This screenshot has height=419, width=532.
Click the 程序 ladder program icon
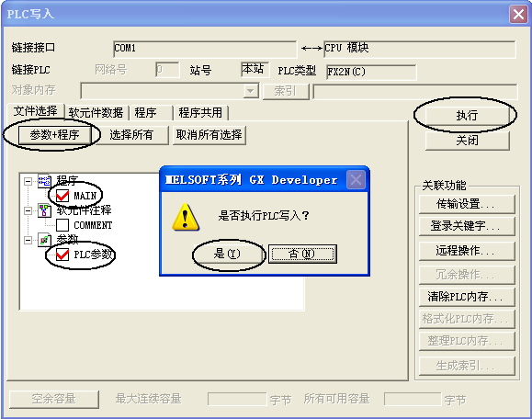(x=44, y=181)
